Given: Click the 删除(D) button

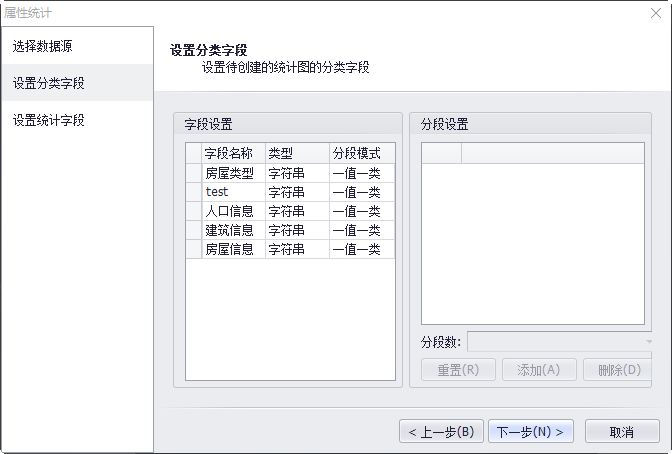Looking at the screenshot, I should pos(617,370).
